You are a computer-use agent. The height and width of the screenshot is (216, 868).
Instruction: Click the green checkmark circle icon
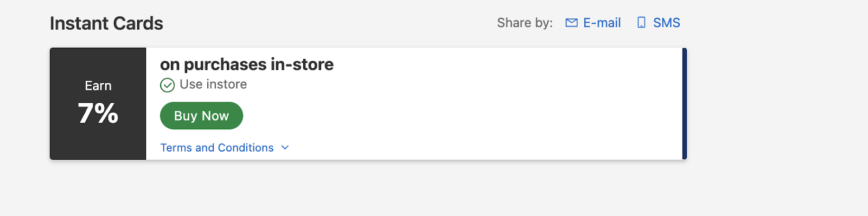[167, 85]
